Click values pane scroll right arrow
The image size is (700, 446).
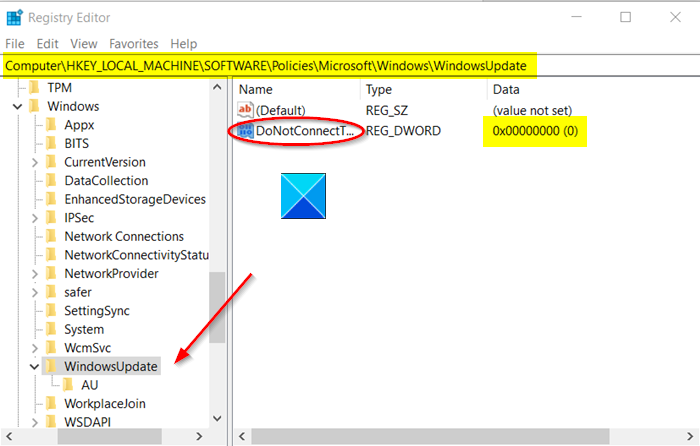tap(690, 436)
